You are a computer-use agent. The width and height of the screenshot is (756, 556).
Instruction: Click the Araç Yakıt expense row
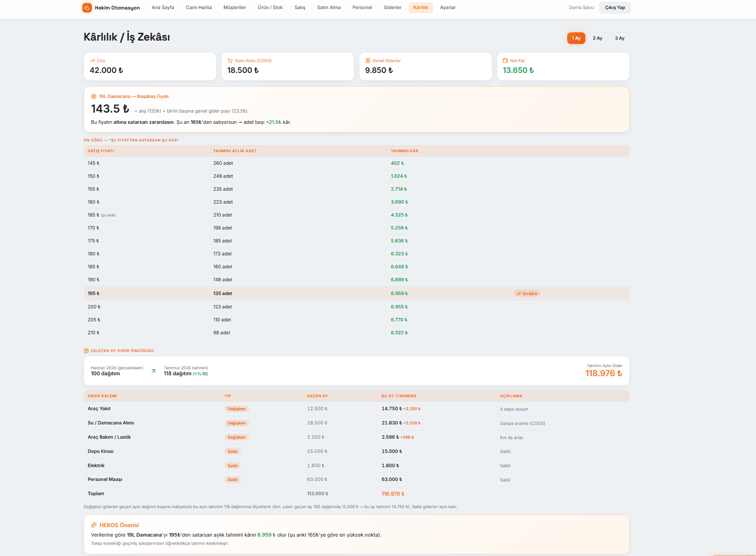pos(356,409)
